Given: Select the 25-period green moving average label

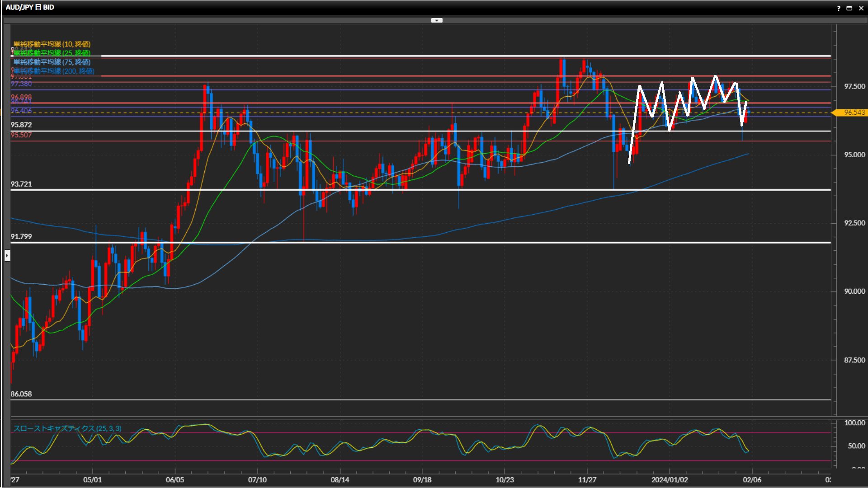Looking at the screenshot, I should click(x=52, y=53).
